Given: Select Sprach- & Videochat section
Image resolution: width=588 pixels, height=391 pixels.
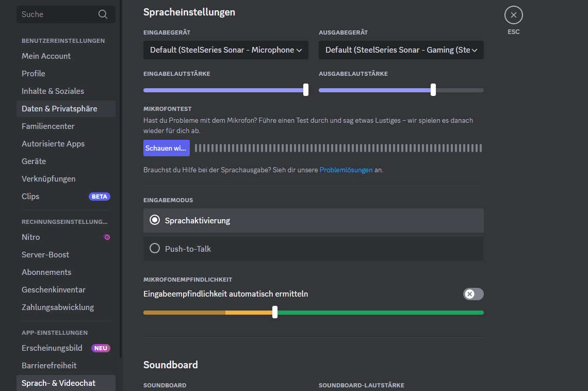Looking at the screenshot, I should pyautogui.click(x=66, y=383).
